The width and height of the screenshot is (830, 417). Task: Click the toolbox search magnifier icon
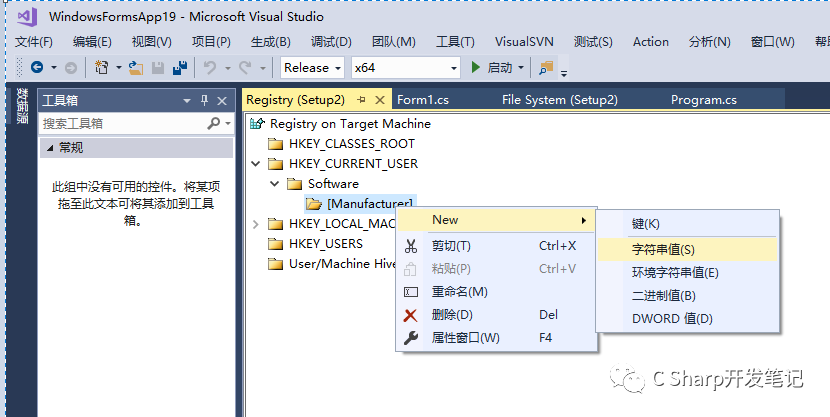point(213,123)
